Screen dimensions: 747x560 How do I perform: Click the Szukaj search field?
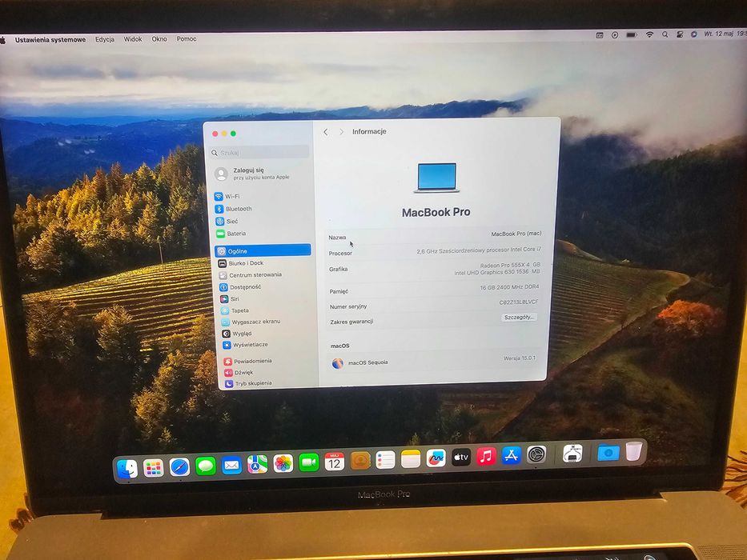(259, 152)
